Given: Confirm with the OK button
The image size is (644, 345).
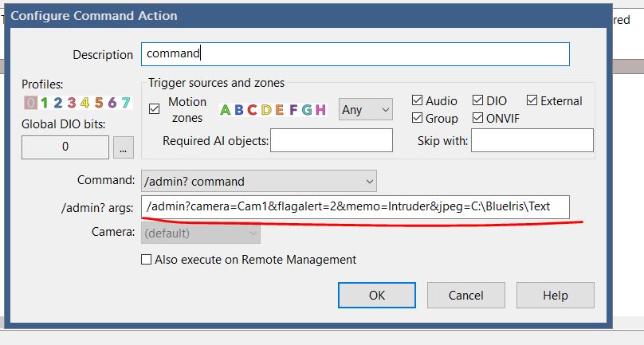Looking at the screenshot, I should pos(377,295).
